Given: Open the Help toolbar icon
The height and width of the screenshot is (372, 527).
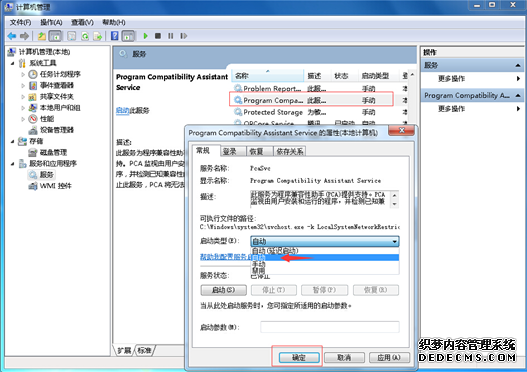Looking at the screenshot, I should [115, 36].
